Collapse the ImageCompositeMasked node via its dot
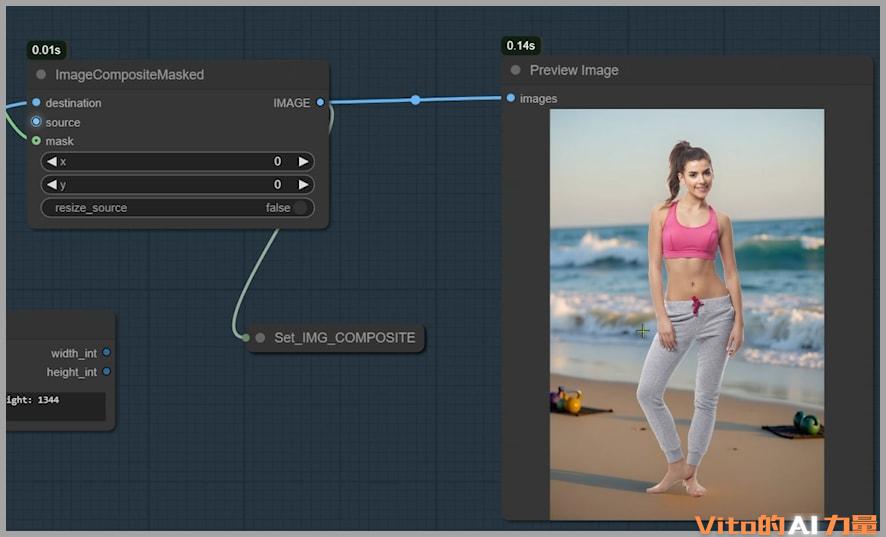This screenshot has height=537, width=886. (41, 75)
